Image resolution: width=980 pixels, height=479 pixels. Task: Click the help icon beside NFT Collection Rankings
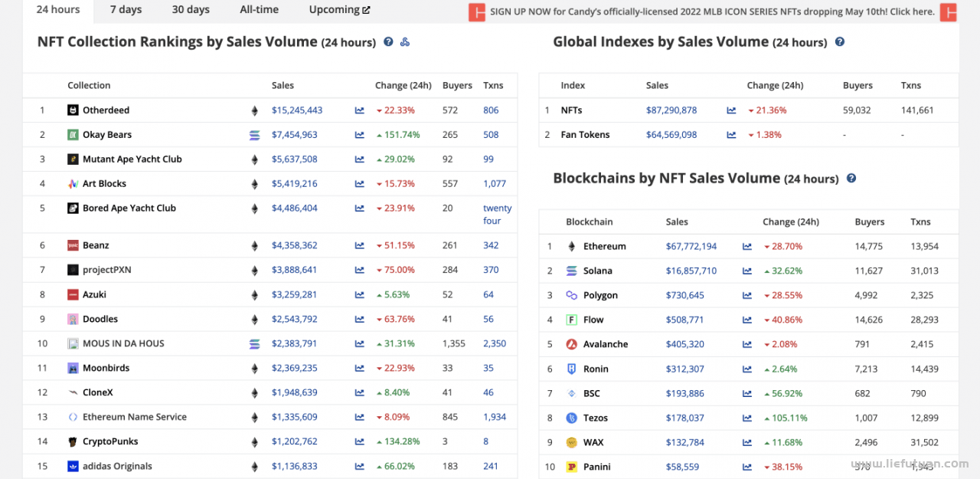[388, 42]
